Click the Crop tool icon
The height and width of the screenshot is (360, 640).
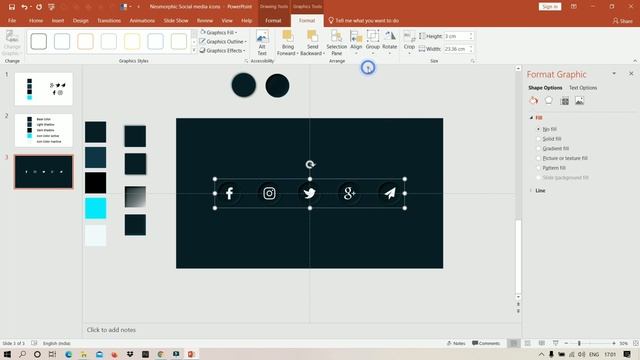pos(409,37)
